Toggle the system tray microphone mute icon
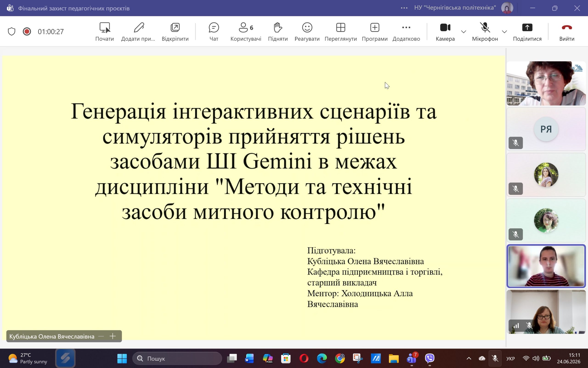 tap(495, 358)
